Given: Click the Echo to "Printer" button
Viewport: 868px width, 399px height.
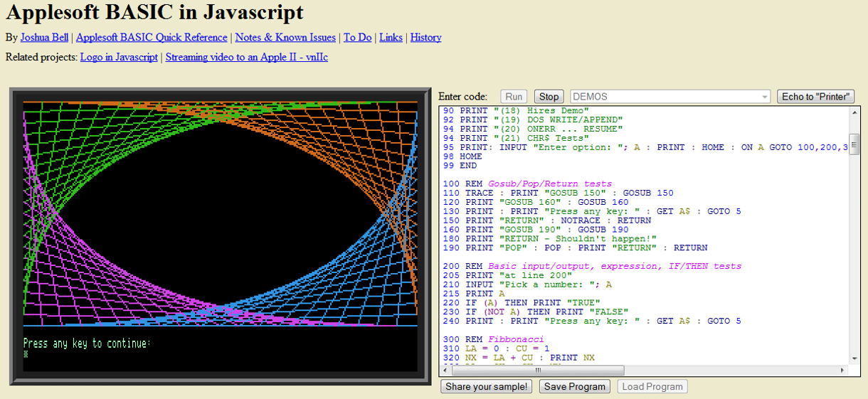Looking at the screenshot, I should 815,97.
